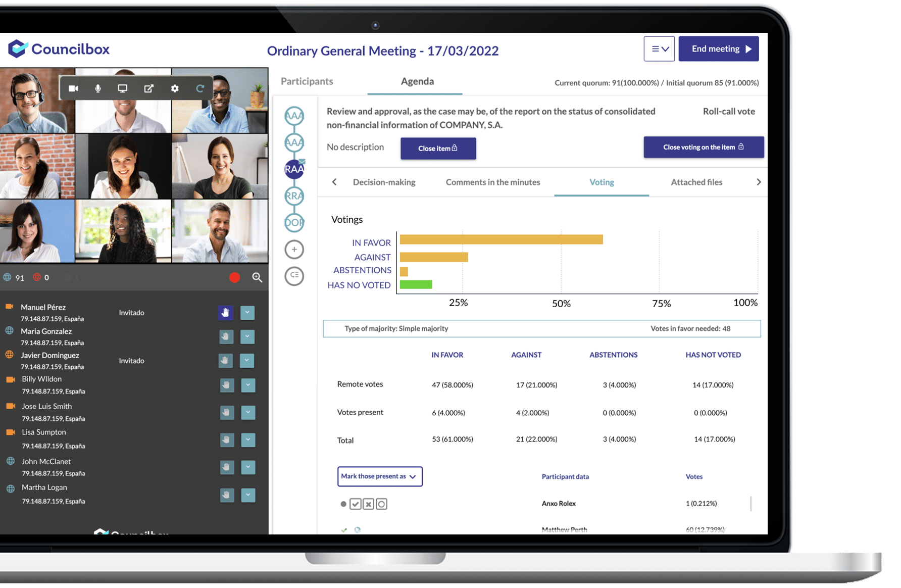Viewport: 901px width, 588px height.
Task: Click the End meeting button
Action: coord(718,49)
